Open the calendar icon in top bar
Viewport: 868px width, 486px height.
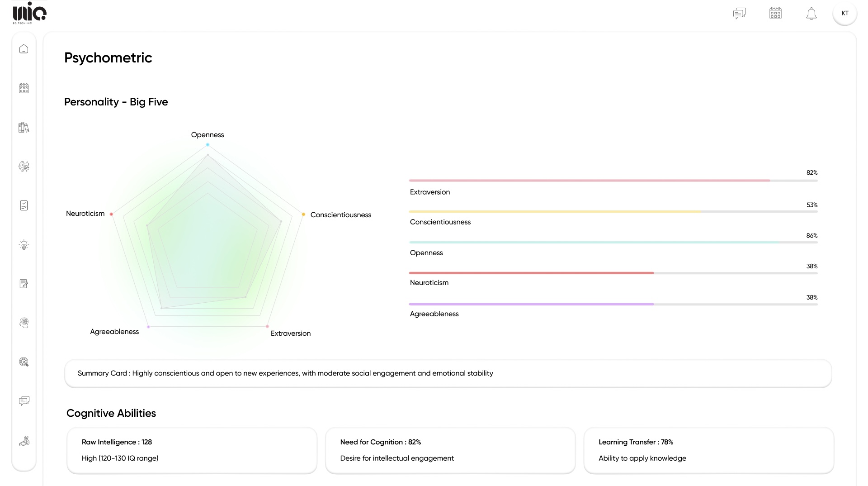[776, 13]
